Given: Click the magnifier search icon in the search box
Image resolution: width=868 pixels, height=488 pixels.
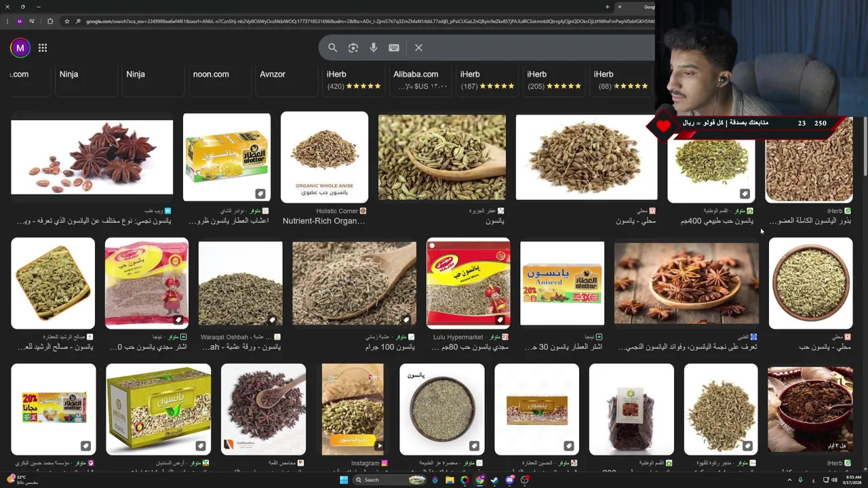Looking at the screenshot, I should pos(332,47).
